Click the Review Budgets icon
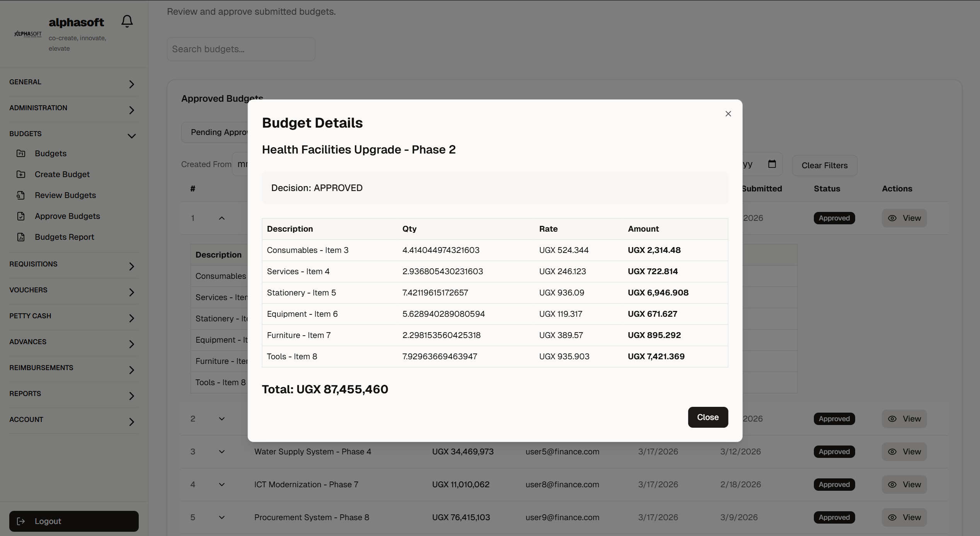The height and width of the screenshot is (536, 980). pos(21,195)
